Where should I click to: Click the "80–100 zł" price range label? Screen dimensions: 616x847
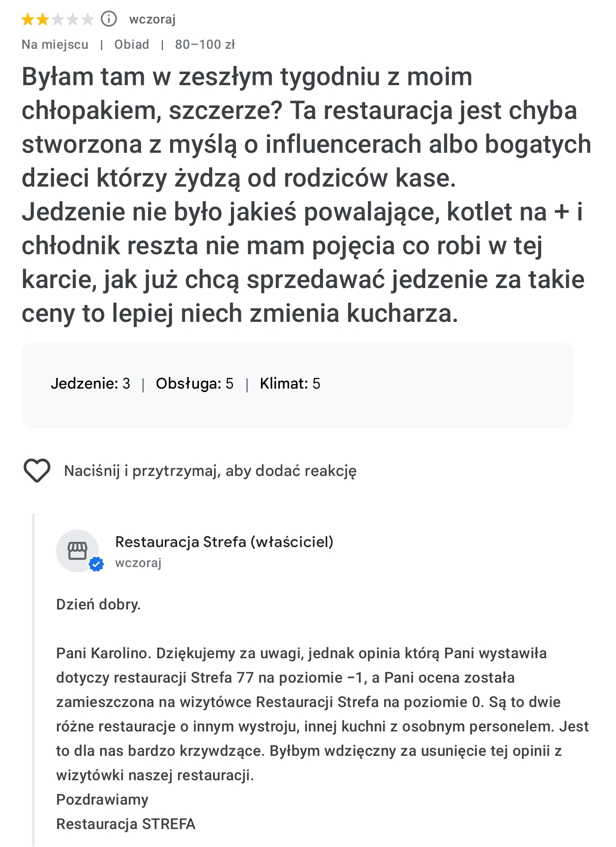[205, 45]
